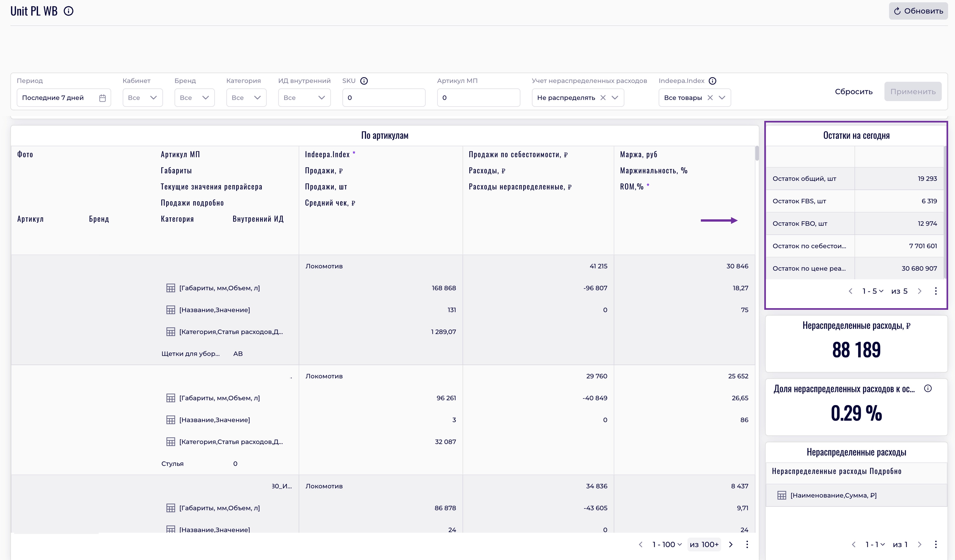This screenshot has width=955, height=560.
Task: Click info icon beside Доля нераспределенных расходов
Action: click(x=928, y=388)
